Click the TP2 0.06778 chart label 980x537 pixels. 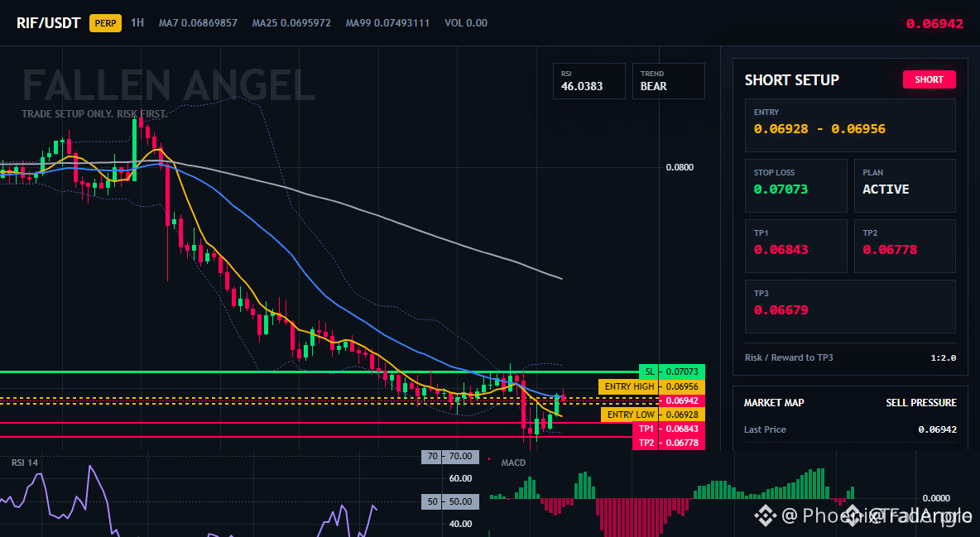tap(669, 443)
